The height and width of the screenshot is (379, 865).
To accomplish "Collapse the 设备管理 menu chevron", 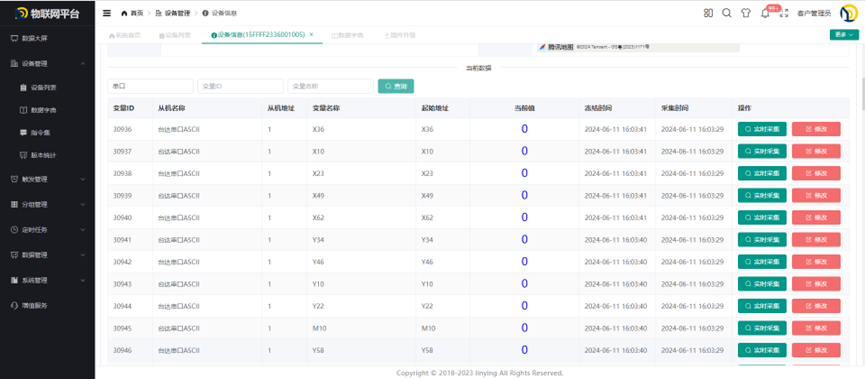I will pyautogui.click(x=83, y=64).
